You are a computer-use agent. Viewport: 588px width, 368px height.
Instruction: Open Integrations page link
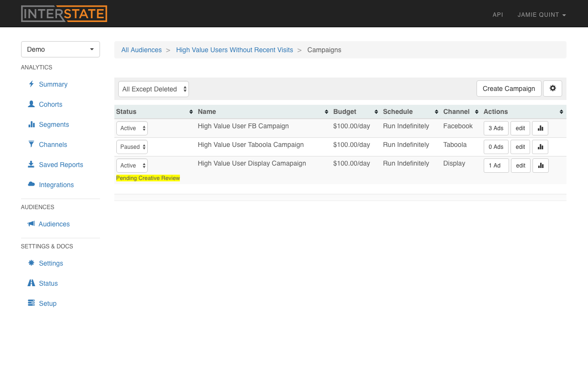(56, 185)
